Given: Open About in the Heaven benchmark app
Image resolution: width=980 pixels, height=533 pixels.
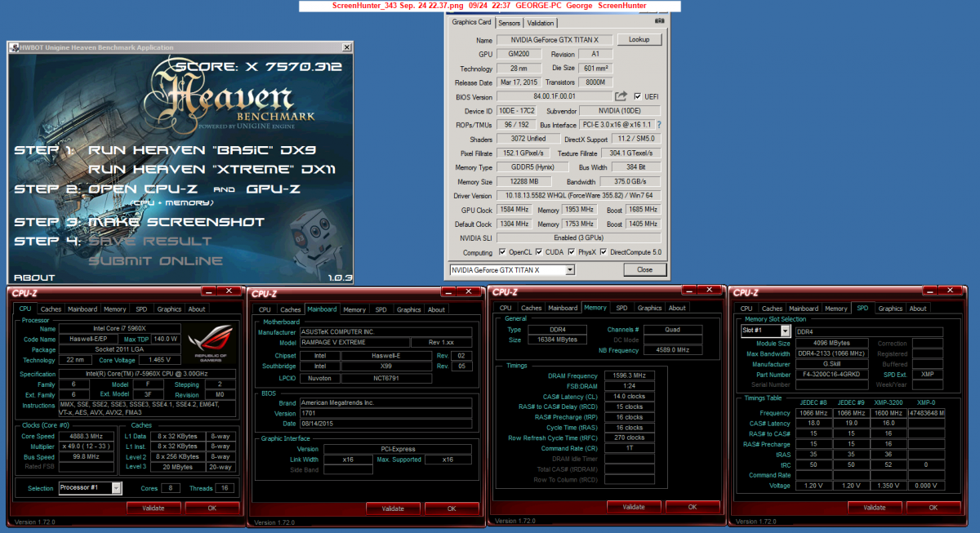Looking at the screenshot, I should pyautogui.click(x=35, y=278).
